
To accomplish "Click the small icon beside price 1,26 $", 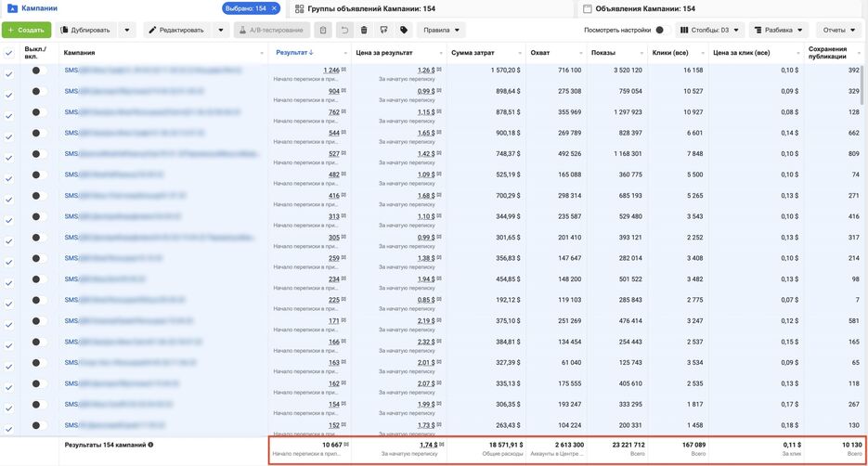I will click(x=439, y=70).
